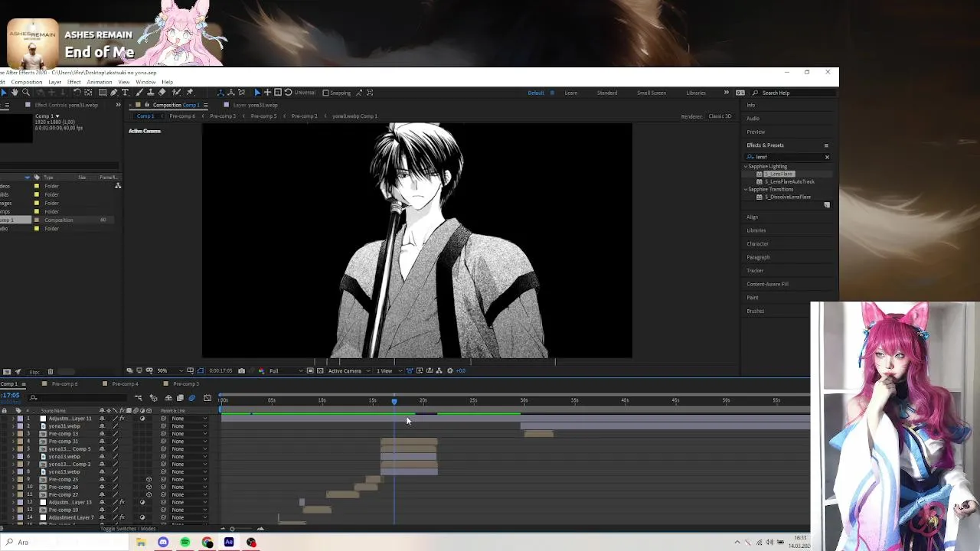Image resolution: width=980 pixels, height=551 pixels.
Task: Switch to the Pre-comp 4 timeline tab
Action: point(125,384)
